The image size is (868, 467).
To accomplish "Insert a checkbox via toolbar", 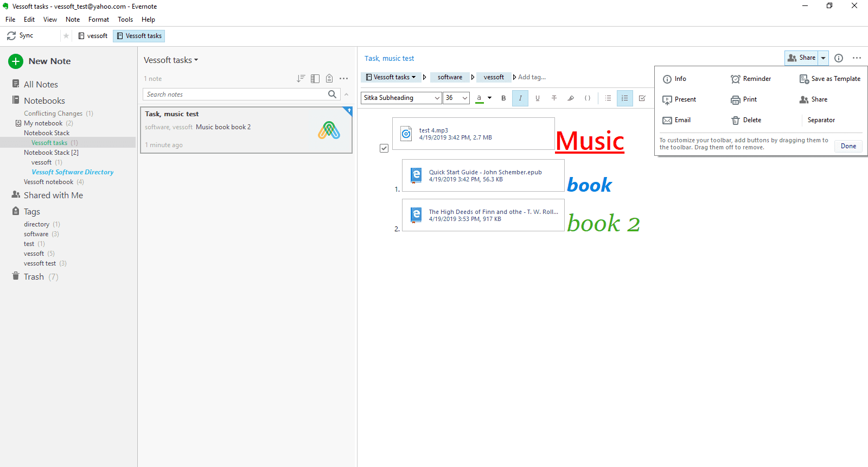I will [x=642, y=98].
